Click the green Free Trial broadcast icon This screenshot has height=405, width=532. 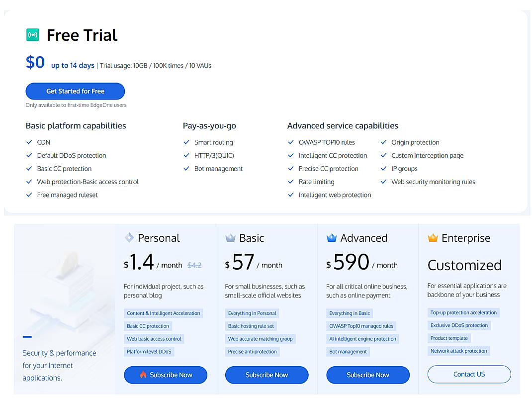pos(32,35)
